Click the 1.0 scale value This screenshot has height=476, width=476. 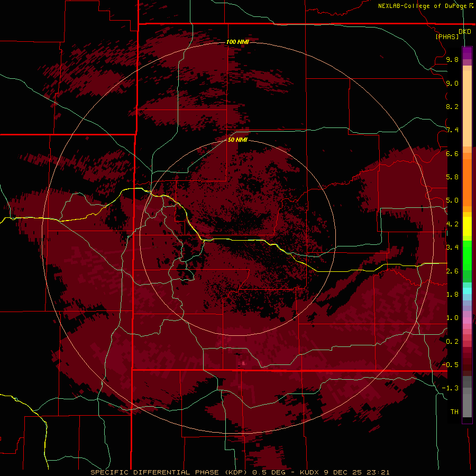pos(452,318)
